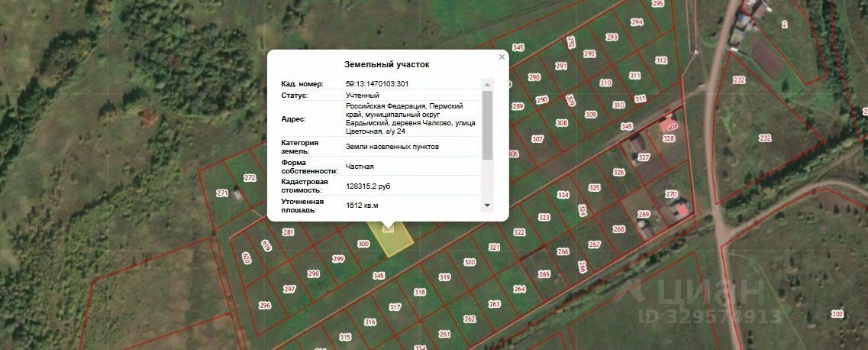Close the Земельный участок info popup

point(502,57)
